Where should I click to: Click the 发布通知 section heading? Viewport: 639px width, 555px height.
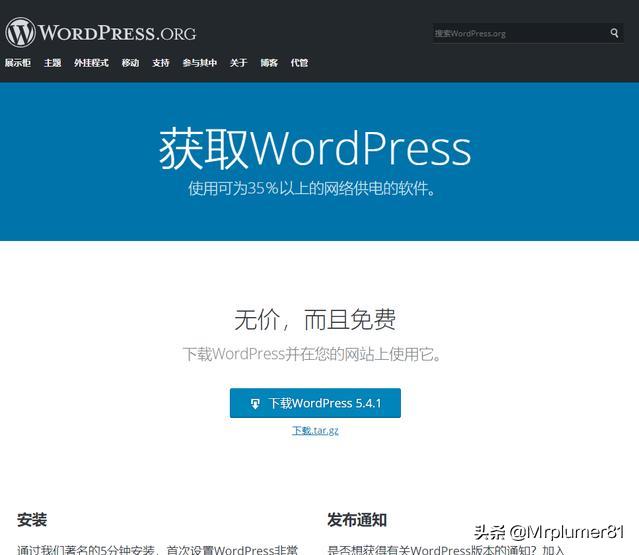pos(357,520)
